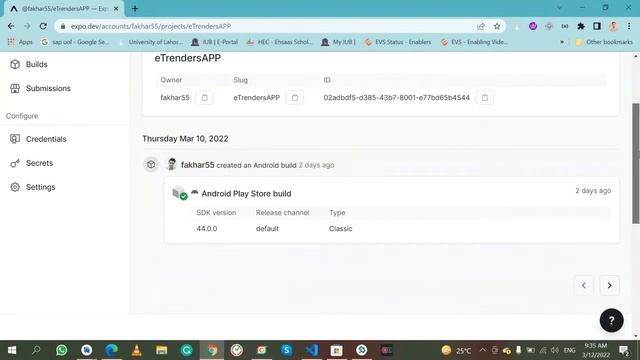Viewport: 640px width, 360px height.
Task: Open WhatsApp from the taskbar
Action: (62, 350)
